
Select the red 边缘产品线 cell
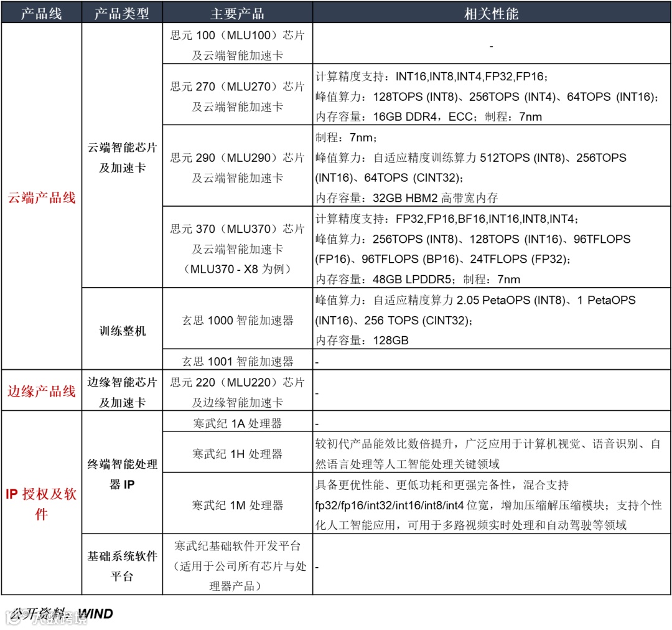[x=42, y=390]
